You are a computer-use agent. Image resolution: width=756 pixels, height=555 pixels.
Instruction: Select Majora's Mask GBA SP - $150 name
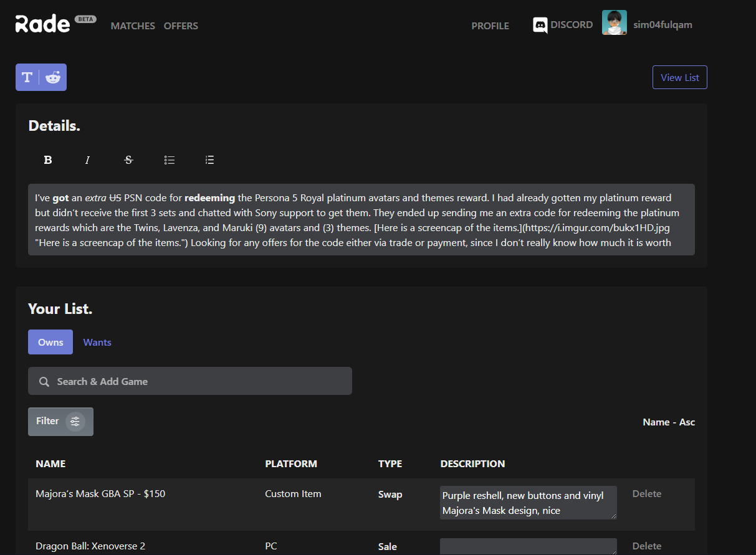pyautogui.click(x=100, y=493)
